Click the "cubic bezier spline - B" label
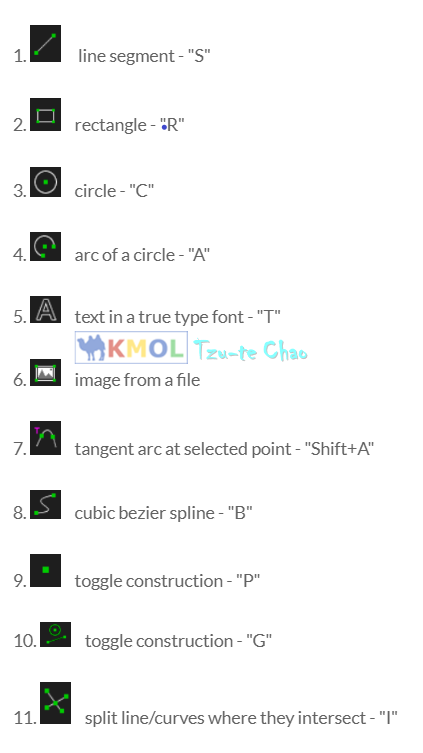Screen dimensions: 423x753 coord(163,513)
